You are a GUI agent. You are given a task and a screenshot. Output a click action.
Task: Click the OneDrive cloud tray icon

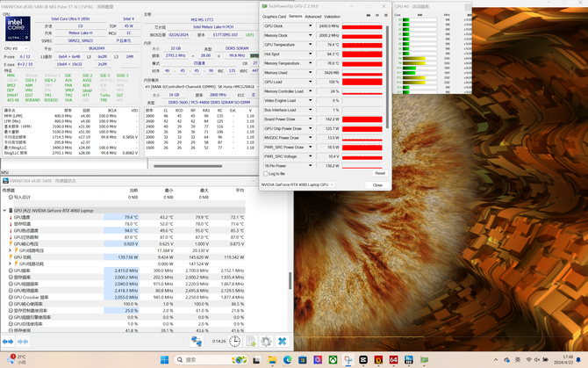(506, 360)
